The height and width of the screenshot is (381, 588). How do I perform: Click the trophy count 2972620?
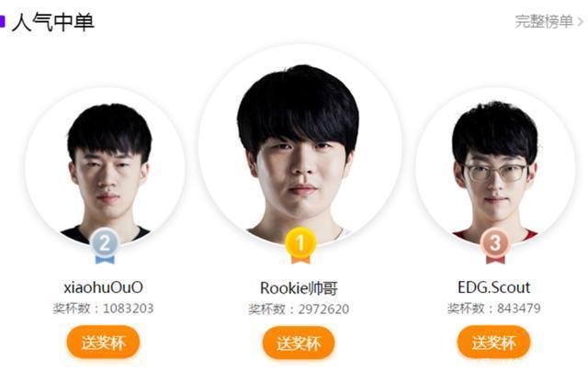point(323,309)
